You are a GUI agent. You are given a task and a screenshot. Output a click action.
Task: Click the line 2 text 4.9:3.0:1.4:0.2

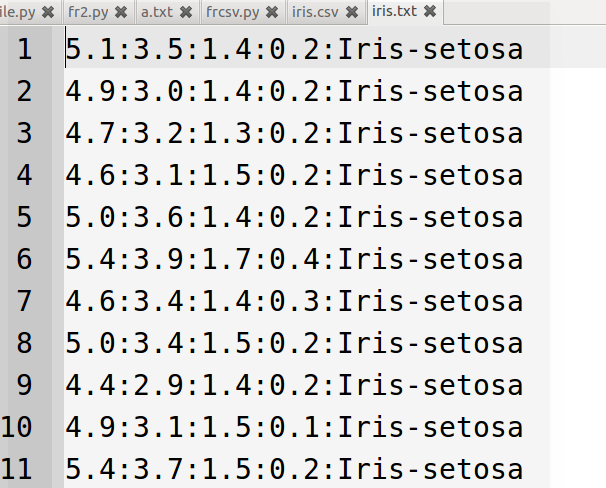click(193, 92)
